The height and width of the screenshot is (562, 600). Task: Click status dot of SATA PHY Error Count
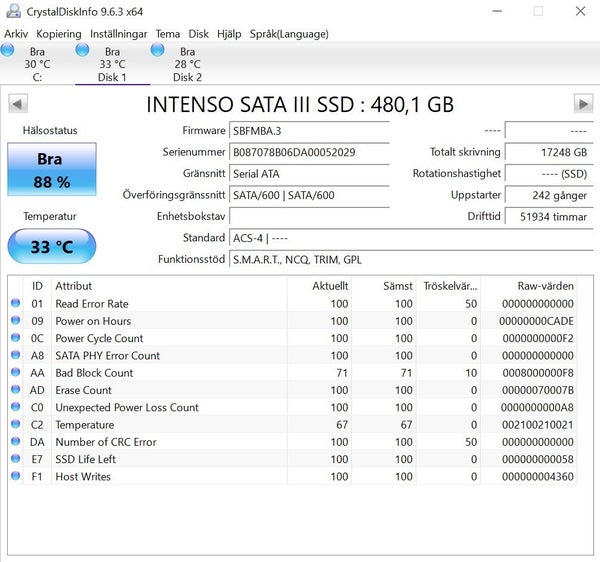coord(16,355)
